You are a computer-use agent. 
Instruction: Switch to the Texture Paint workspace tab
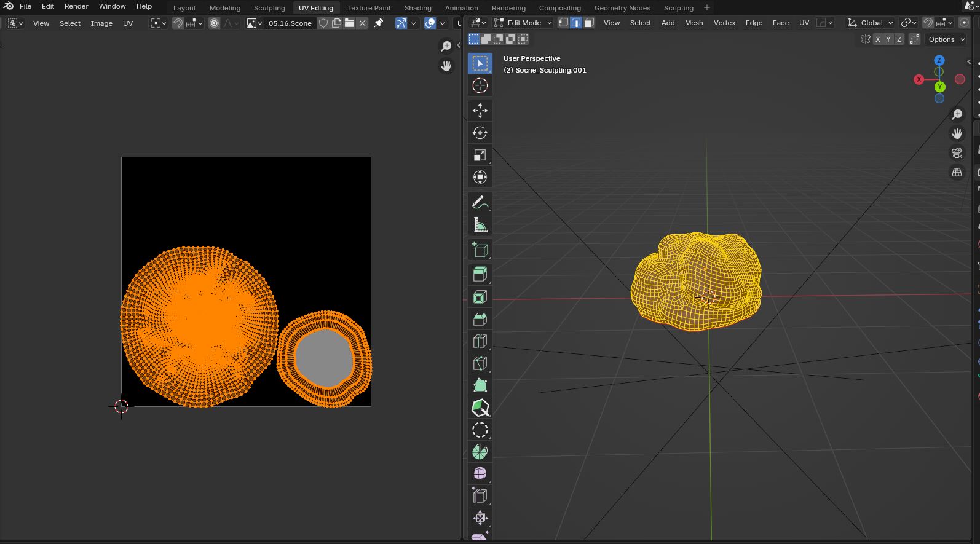[368, 8]
